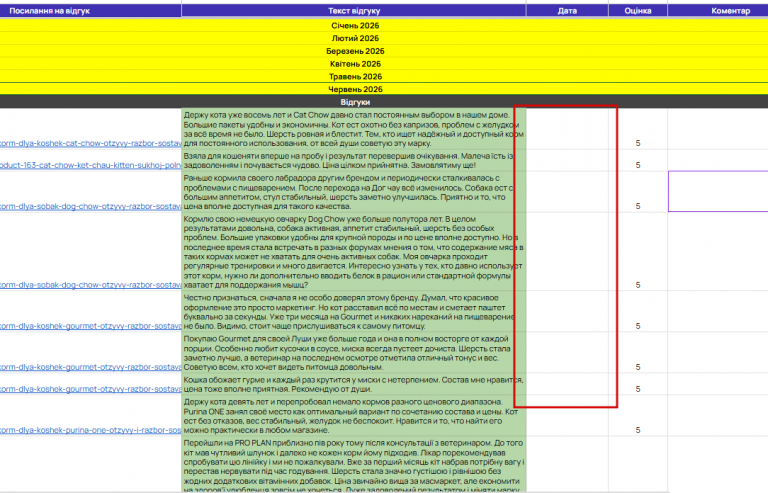The image size is (768, 493).
Task: Select the 'Текст відгуку' column header
Action: 354,10
